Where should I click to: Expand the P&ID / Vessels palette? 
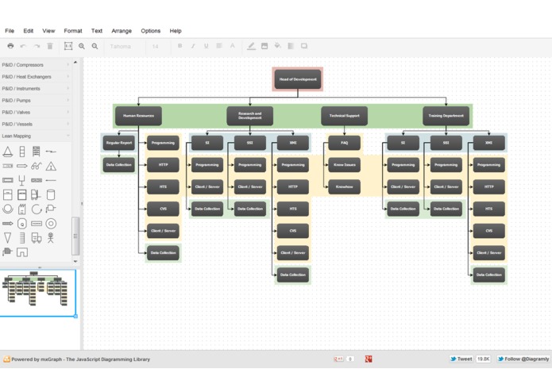[x=36, y=124]
